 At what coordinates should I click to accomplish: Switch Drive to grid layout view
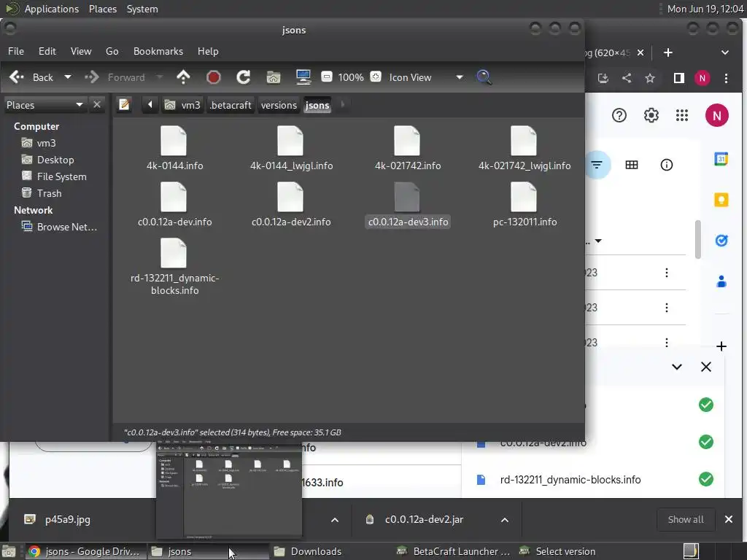632,165
